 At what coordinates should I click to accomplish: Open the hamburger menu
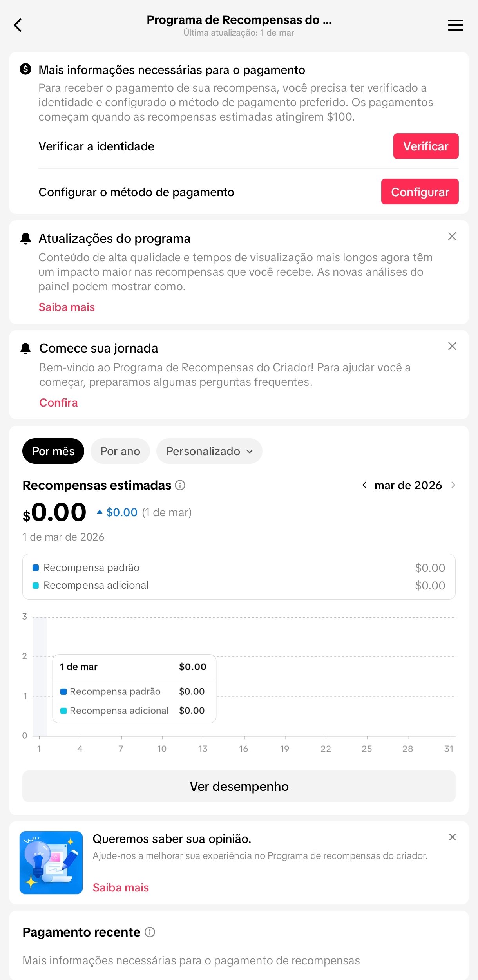[x=455, y=25]
